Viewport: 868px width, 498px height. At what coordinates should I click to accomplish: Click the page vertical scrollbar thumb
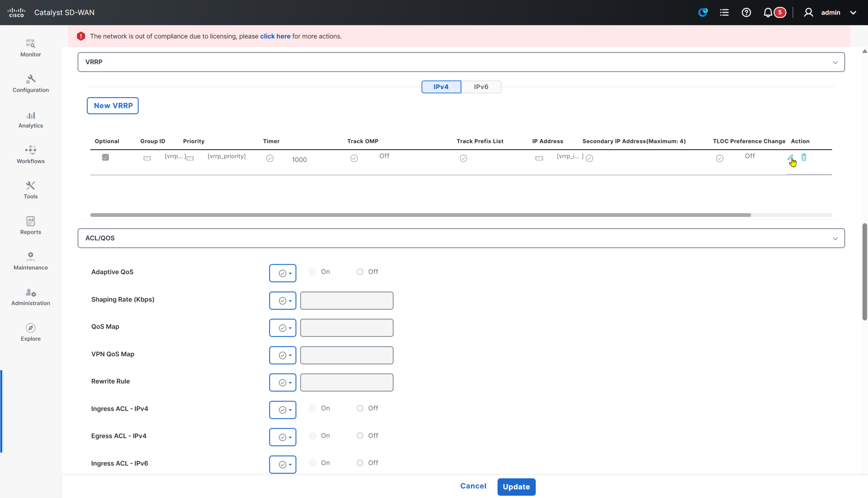click(865, 272)
